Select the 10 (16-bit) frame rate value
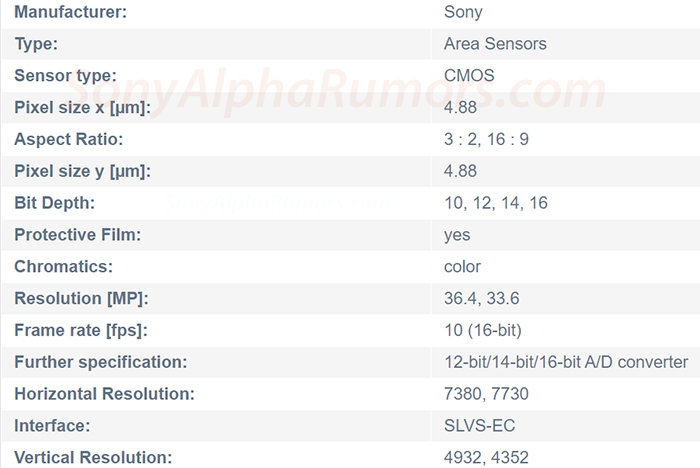700x468 pixels. coord(483,330)
